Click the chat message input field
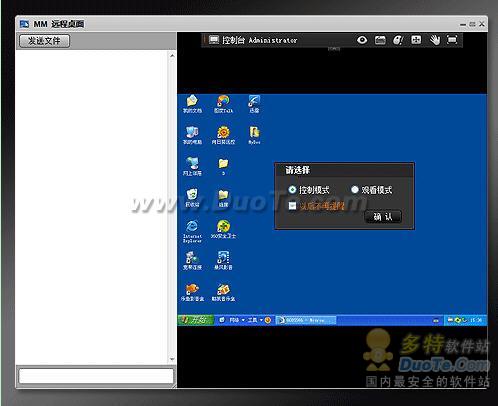The width and height of the screenshot is (498, 406). (96, 376)
